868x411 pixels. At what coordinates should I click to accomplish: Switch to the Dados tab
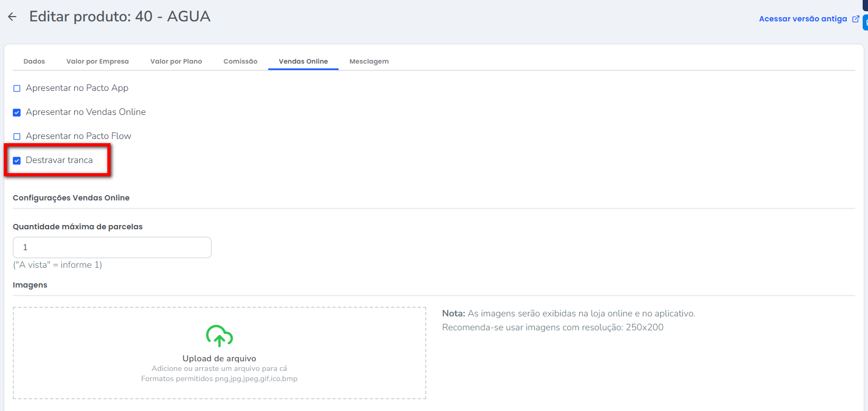click(34, 61)
